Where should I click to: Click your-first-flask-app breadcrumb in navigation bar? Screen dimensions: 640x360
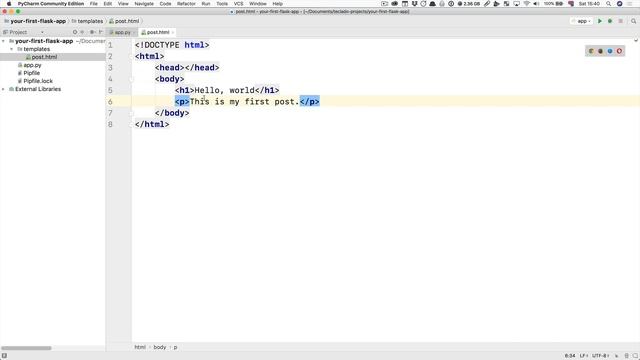coord(38,21)
